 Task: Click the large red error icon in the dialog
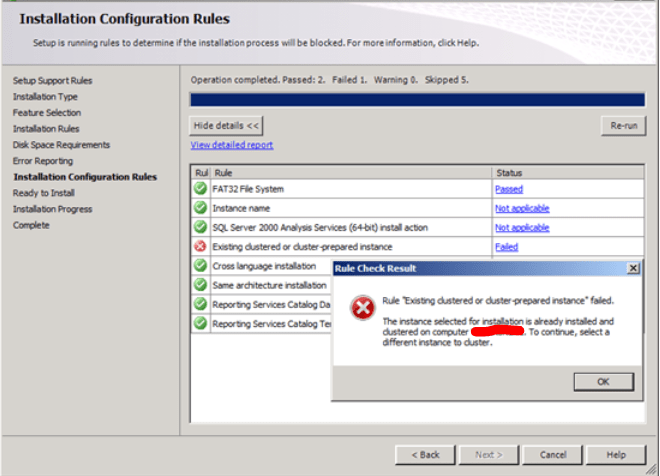pyautogui.click(x=362, y=310)
